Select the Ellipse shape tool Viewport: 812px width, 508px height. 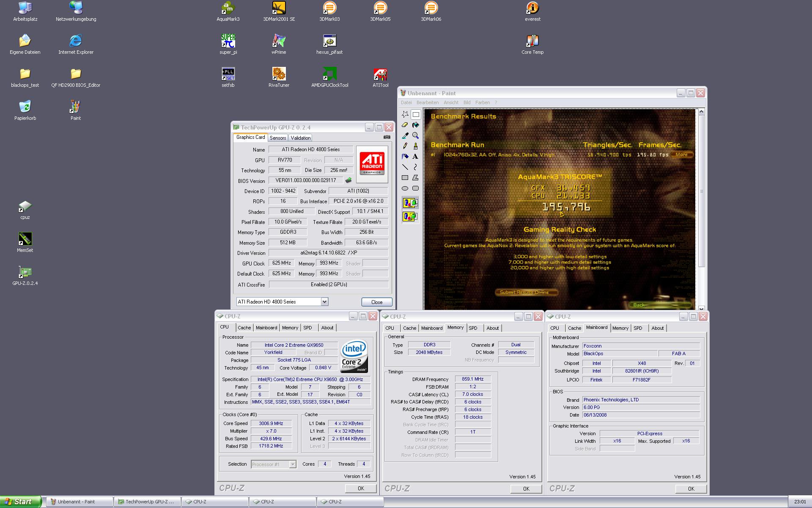pos(405,188)
